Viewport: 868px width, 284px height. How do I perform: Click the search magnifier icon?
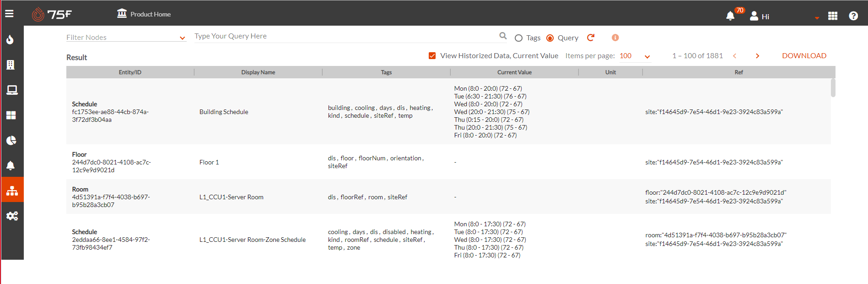point(503,36)
